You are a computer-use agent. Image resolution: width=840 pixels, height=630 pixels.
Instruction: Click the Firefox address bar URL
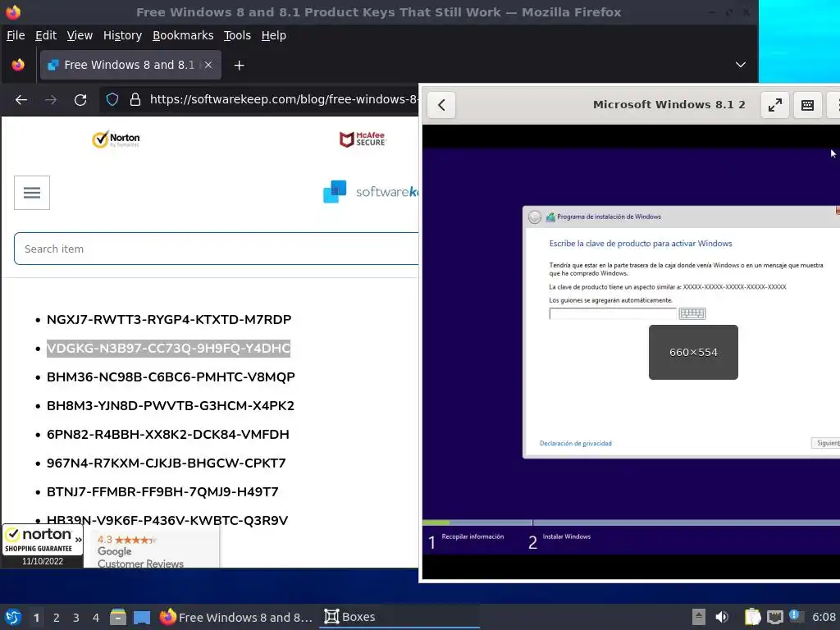[283, 99]
